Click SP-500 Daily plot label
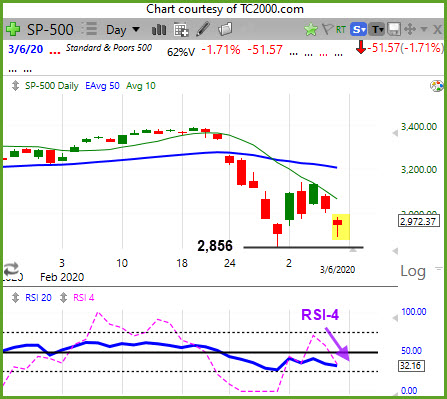Viewport: 447px width, 399px height. [x=52, y=86]
